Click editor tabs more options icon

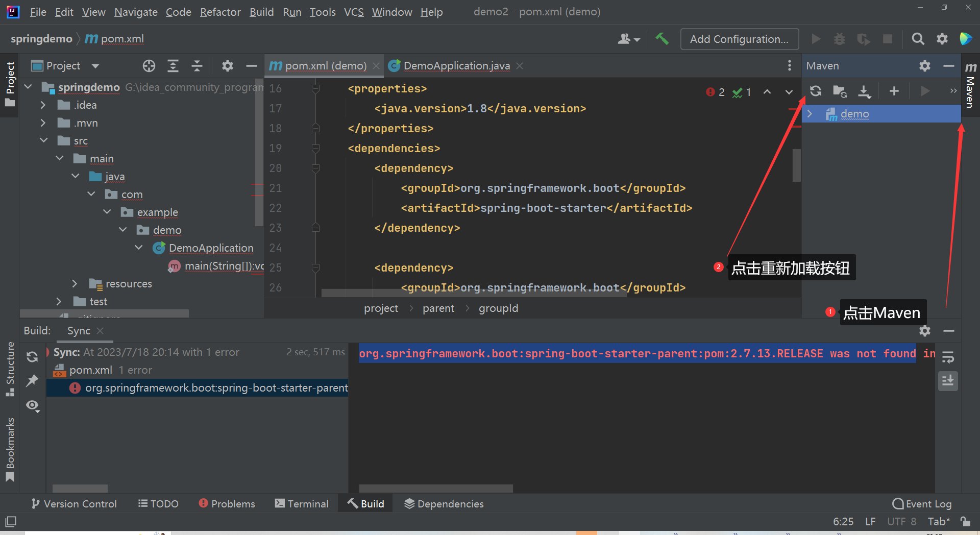[x=790, y=65]
